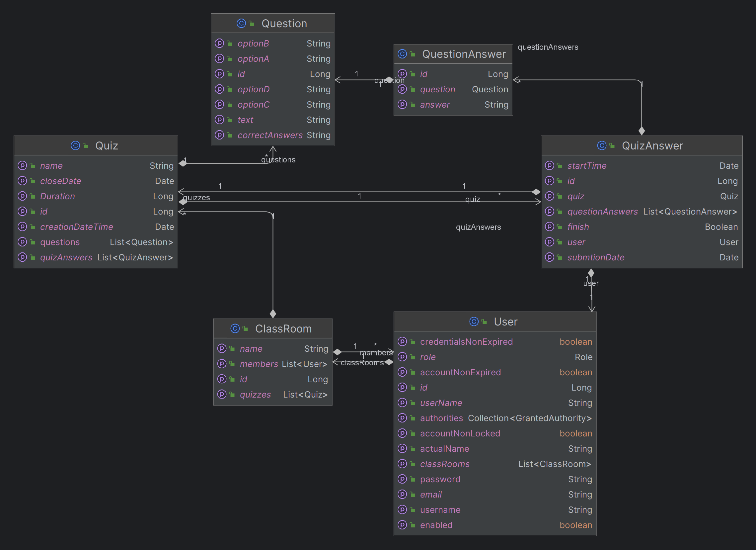Click the property icon next to closeDate
The width and height of the screenshot is (756, 550).
point(22,181)
